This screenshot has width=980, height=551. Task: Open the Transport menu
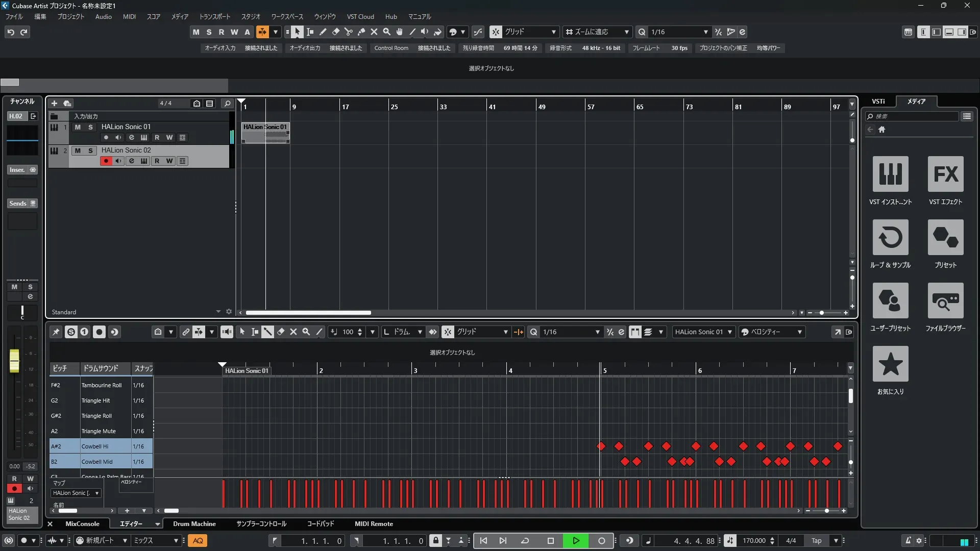[x=214, y=17]
